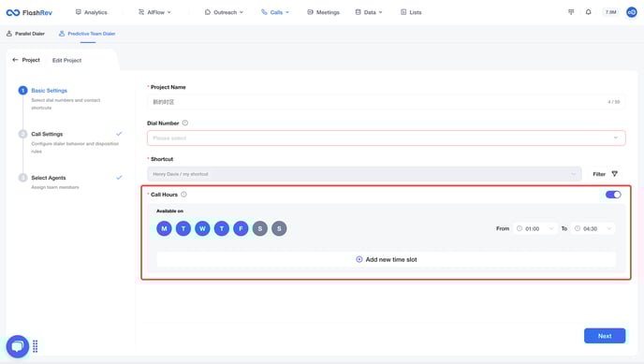Open the To time picker
This screenshot has width=644, height=364.
click(x=593, y=228)
